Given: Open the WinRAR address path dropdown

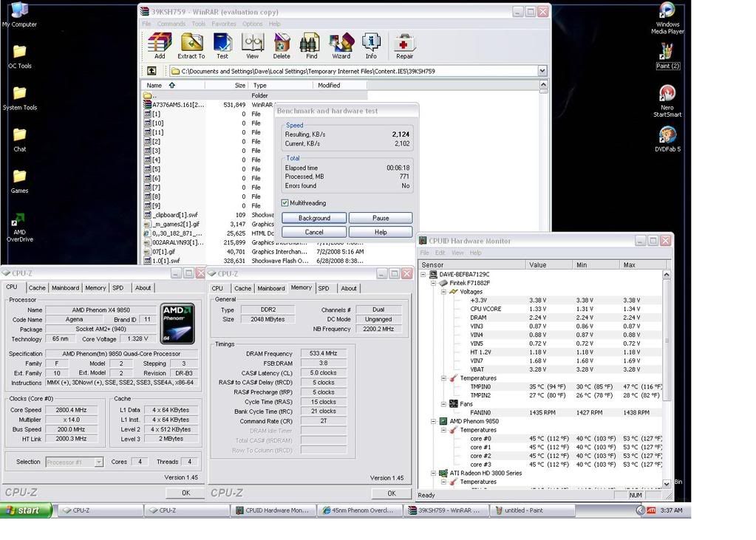Looking at the screenshot, I should click(x=542, y=71).
